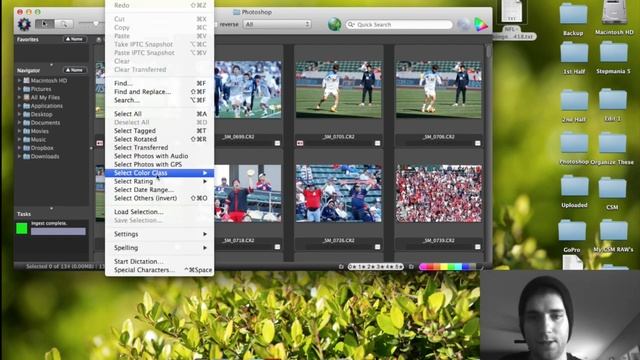Image resolution: width=640 pixels, height=360 pixels.
Task: Click the magnifier icon inside Quick Search
Action: [351, 24]
